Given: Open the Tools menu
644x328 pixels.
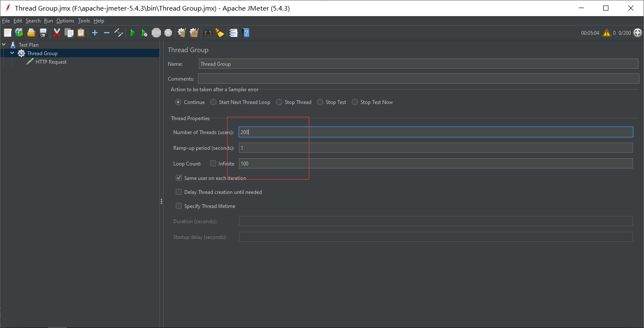Looking at the screenshot, I should [x=84, y=21].
